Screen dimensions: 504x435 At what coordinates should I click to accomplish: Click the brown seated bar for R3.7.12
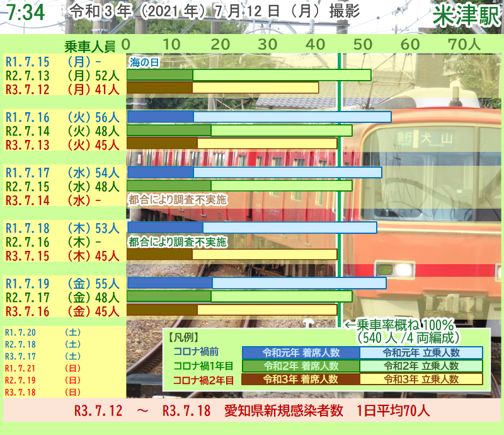[160, 88]
